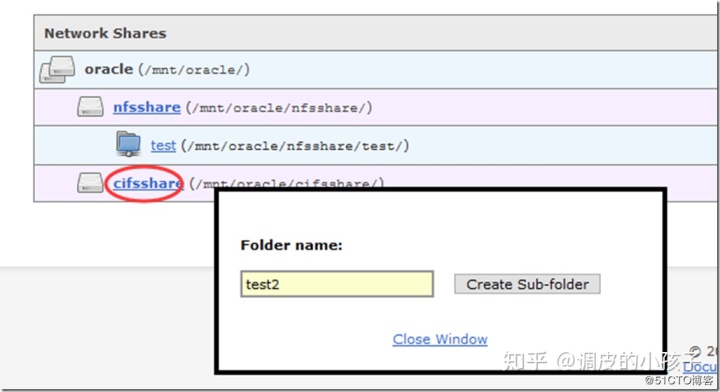720x392 pixels.
Task: Open the cifsshare link
Action: (x=148, y=183)
